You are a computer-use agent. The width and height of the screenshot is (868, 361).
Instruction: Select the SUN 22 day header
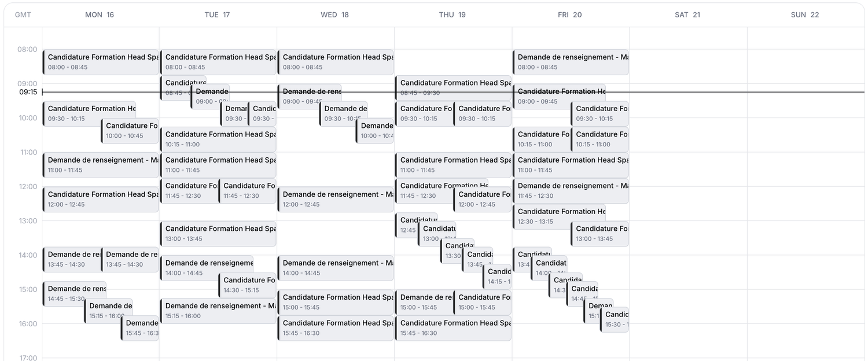tap(805, 15)
